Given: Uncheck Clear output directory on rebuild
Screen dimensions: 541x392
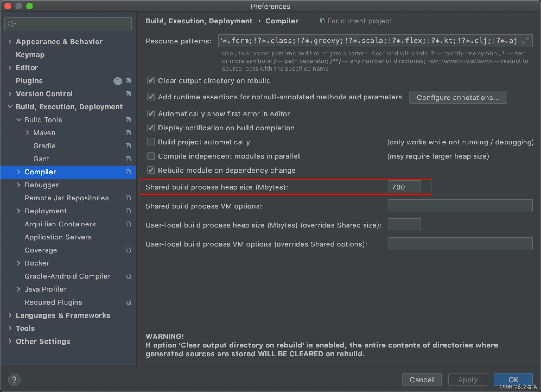Looking at the screenshot, I should tap(151, 80).
